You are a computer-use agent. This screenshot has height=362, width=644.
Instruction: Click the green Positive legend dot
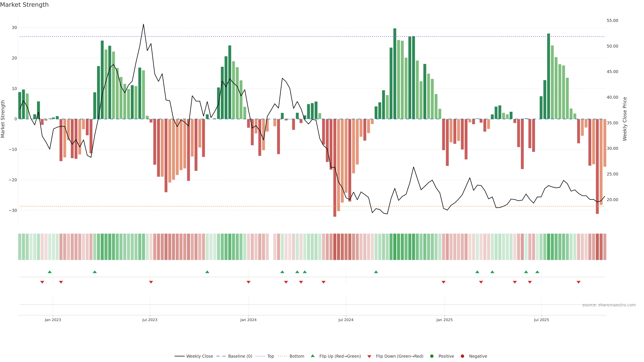(432, 356)
